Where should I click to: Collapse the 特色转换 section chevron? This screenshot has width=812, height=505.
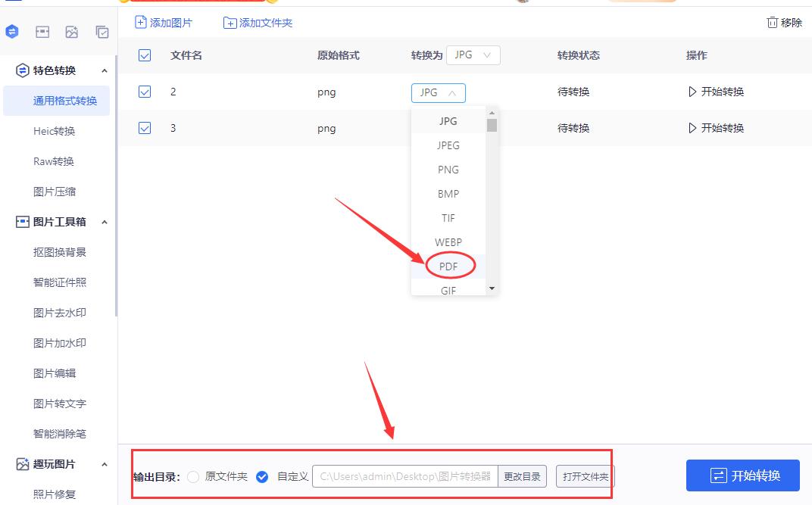click(105, 70)
